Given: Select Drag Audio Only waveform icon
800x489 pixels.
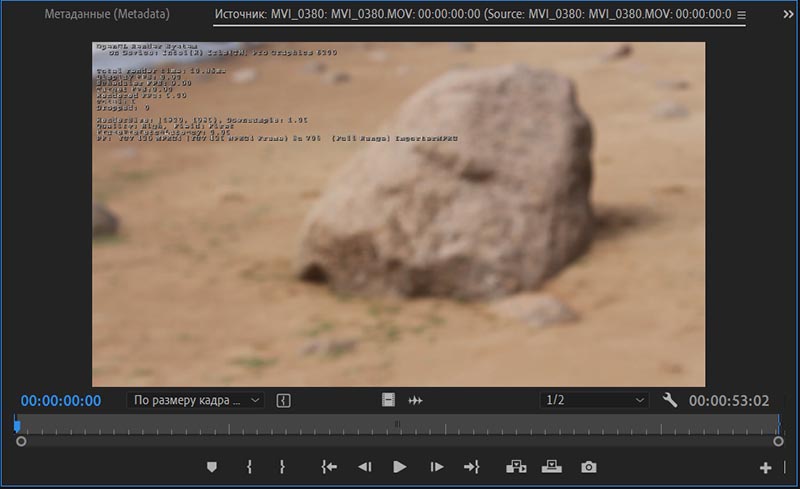Looking at the screenshot, I should pyautogui.click(x=415, y=401).
